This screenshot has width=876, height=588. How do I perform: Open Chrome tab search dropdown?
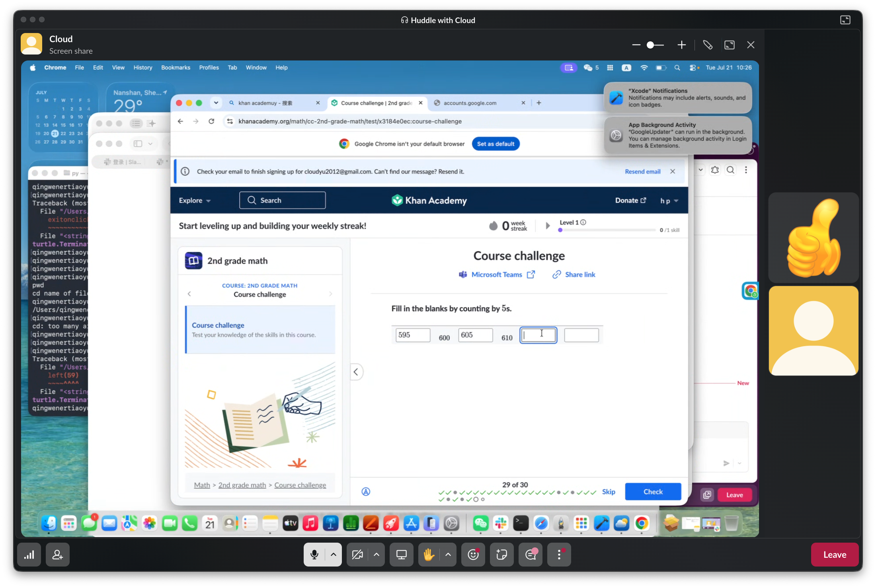pos(216,103)
